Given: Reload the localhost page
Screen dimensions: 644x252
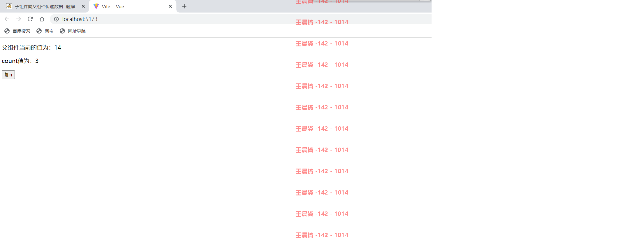Looking at the screenshot, I should pyautogui.click(x=30, y=19).
